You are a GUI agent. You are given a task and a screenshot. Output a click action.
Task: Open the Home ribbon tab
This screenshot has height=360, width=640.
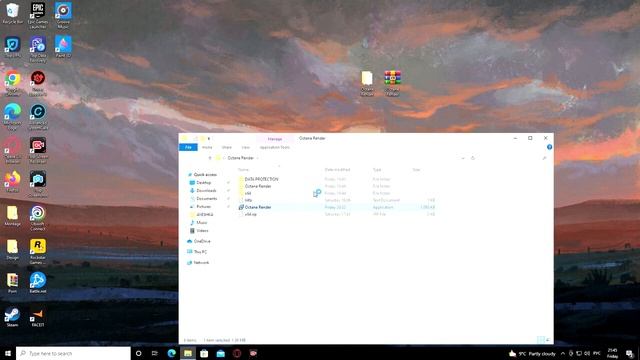[x=207, y=147]
